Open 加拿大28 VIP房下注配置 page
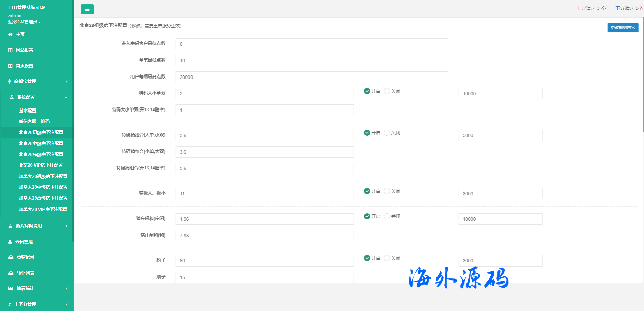This screenshot has height=311, width=644. click(x=43, y=209)
